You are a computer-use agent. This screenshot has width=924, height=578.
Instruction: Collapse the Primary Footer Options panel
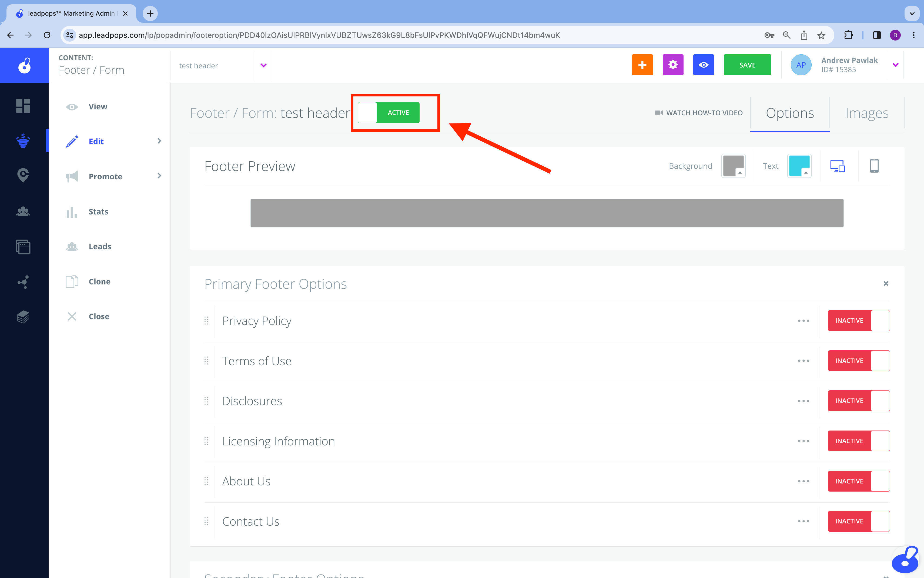point(886,284)
